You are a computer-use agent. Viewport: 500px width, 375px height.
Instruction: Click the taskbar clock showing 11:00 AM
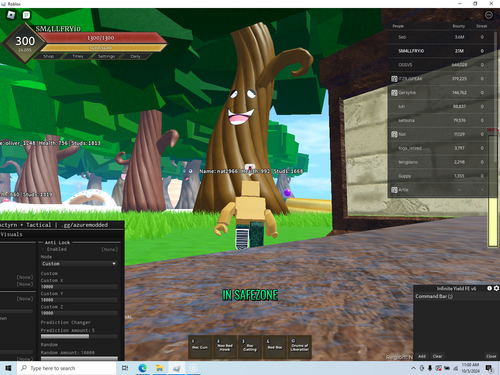point(470,368)
